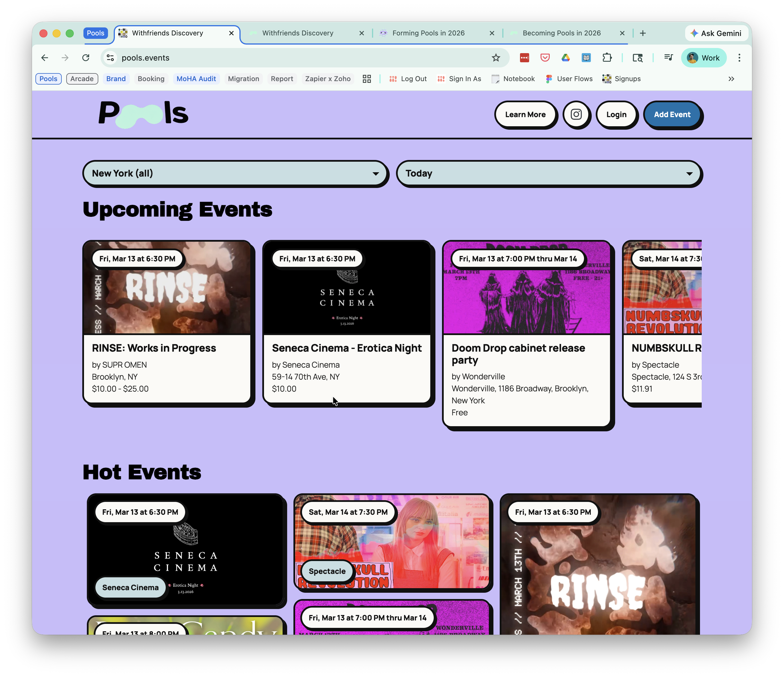This screenshot has height=677, width=784.
Task: Open the Doom Drop cabinet release party title
Action: point(518,354)
